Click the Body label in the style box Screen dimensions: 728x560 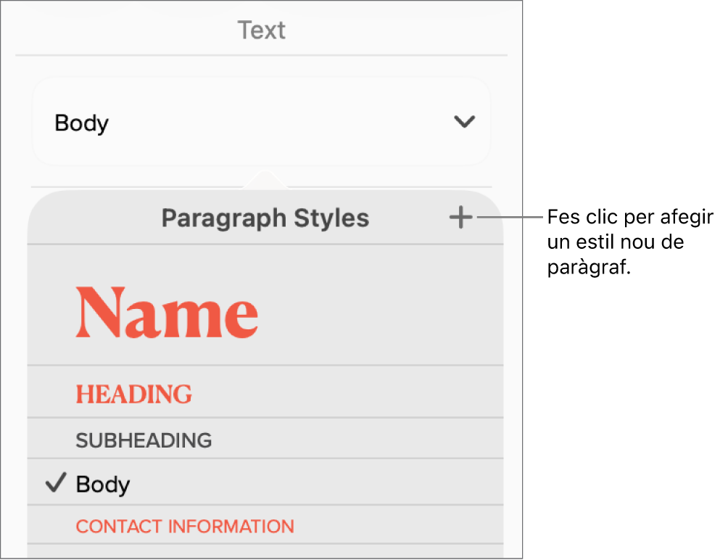pos(82,123)
